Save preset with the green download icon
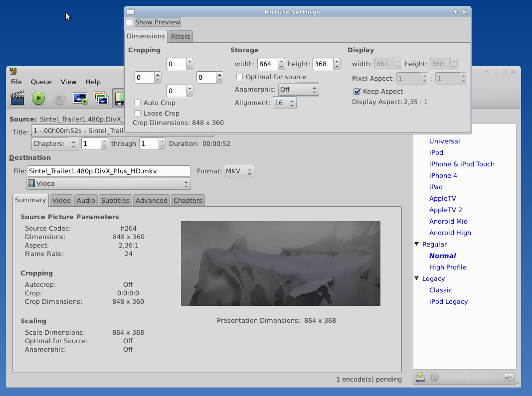 [x=420, y=377]
